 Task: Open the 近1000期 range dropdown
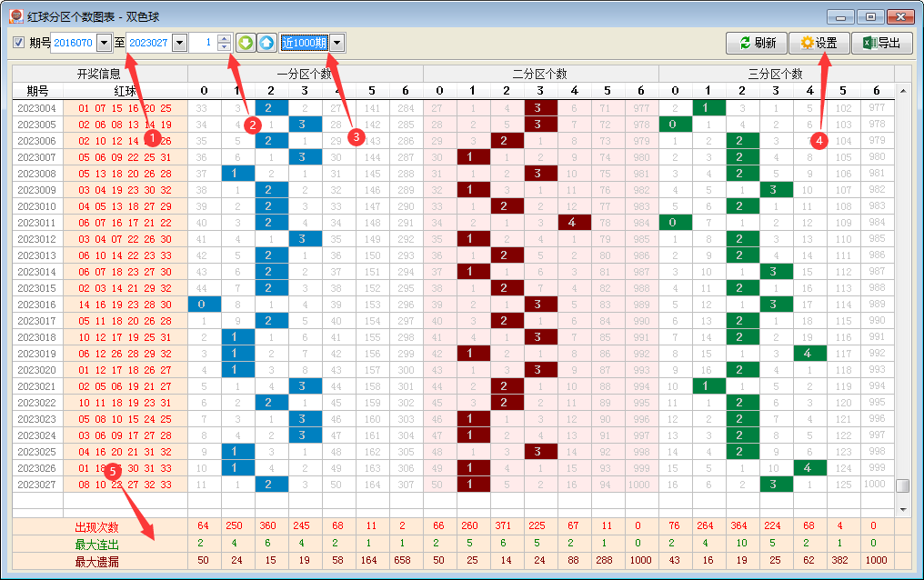click(337, 43)
